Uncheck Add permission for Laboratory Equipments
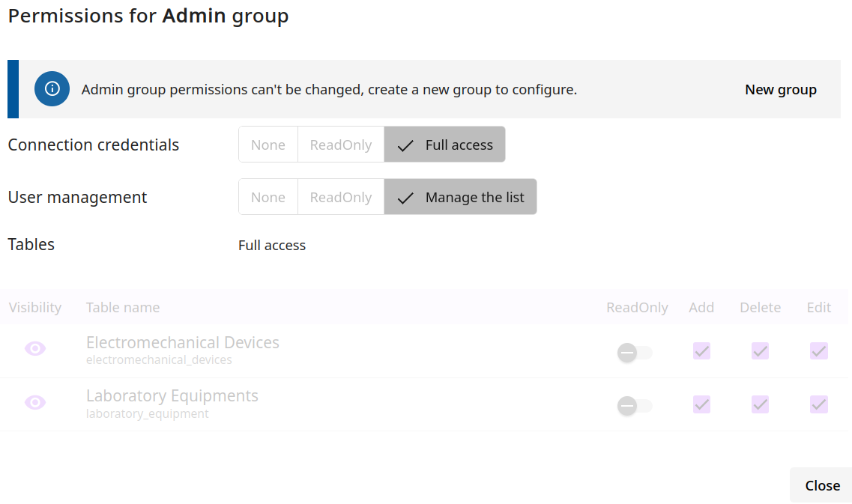The width and height of the screenshot is (852, 504). pyautogui.click(x=701, y=404)
